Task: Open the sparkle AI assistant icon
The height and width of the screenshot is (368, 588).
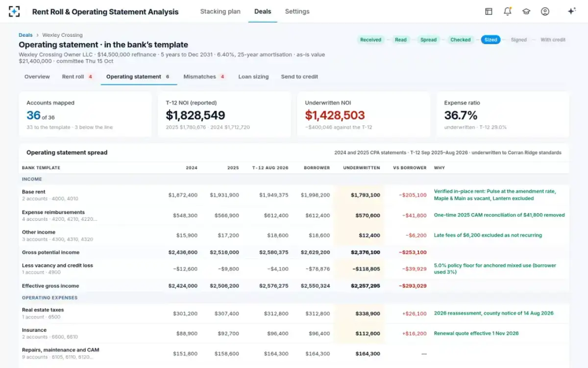Action: (x=571, y=11)
